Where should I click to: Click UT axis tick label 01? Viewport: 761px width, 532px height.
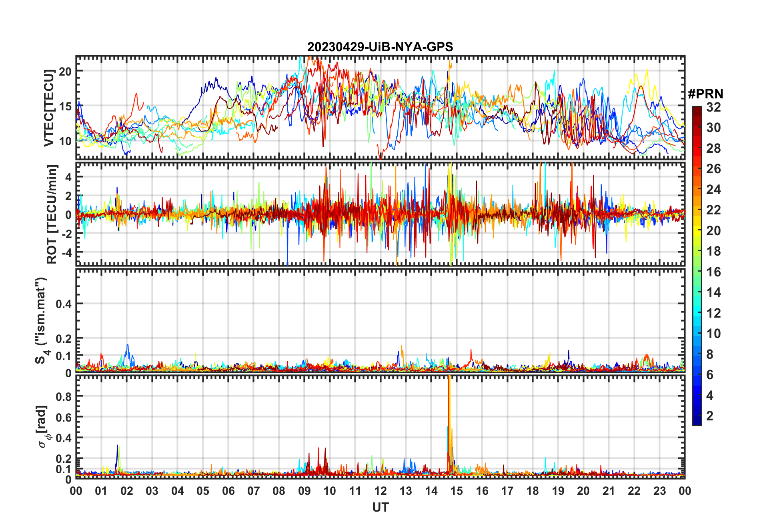click(x=101, y=491)
